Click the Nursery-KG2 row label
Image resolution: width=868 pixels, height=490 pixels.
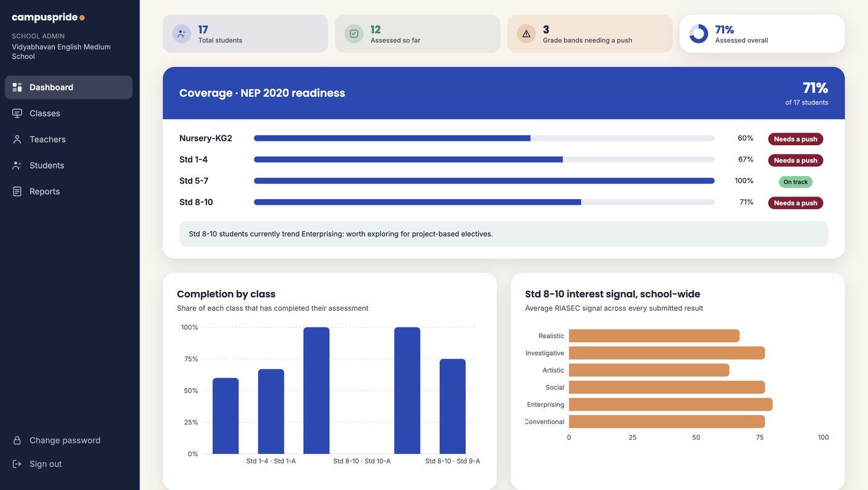tap(206, 138)
